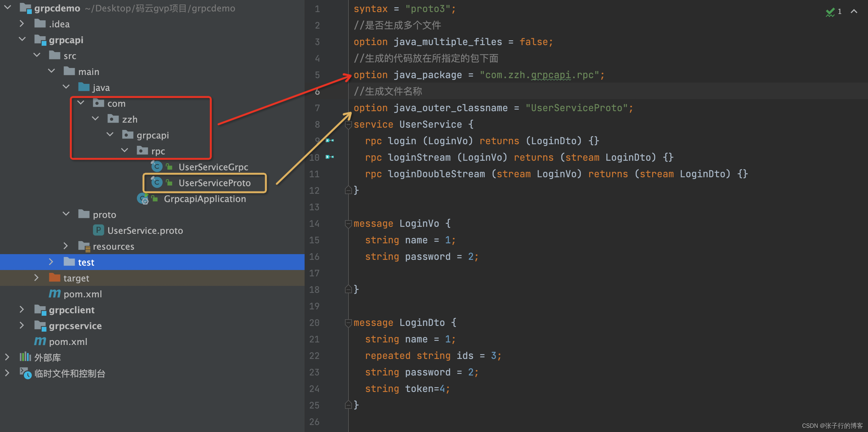This screenshot has width=868, height=432.
Task: Click line number 5 in the gutter
Action: pos(317,75)
